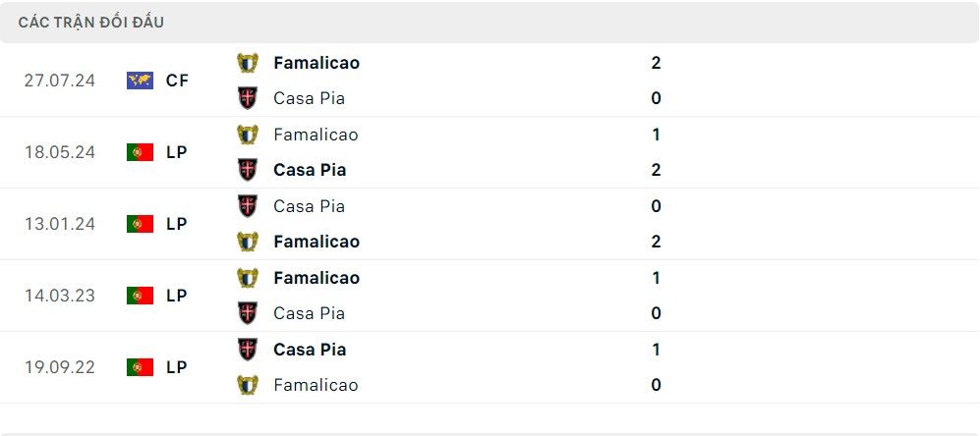This screenshot has height=436, width=980.
Task: Click the CÁC TRẬN ĐỐI ĐẦU header
Action: click(91, 23)
